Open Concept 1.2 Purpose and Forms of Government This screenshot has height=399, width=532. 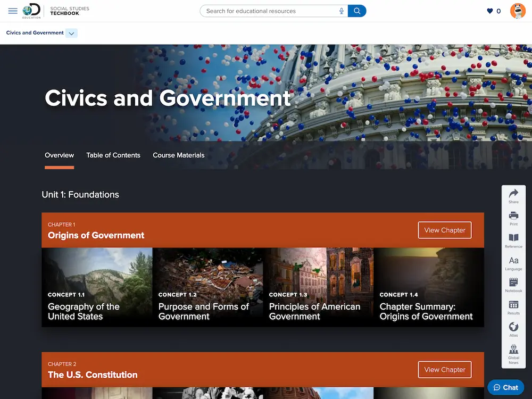(207, 287)
